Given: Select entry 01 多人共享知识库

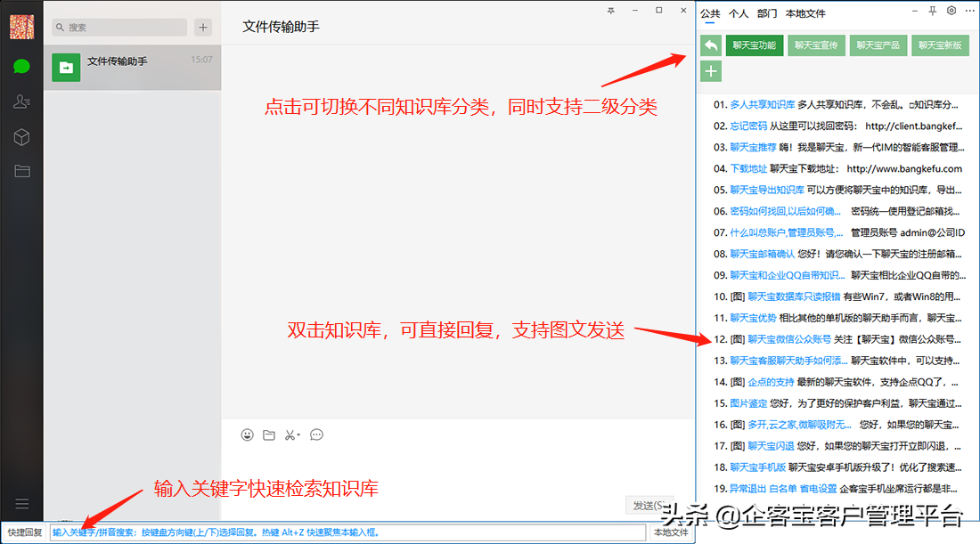Looking at the screenshot, I should (x=837, y=104).
